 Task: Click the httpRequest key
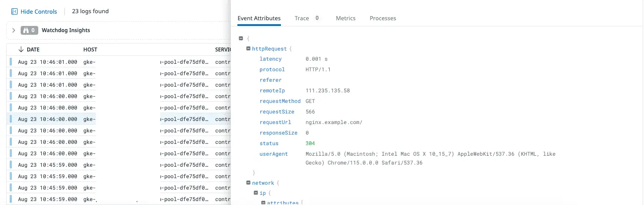(x=269, y=49)
